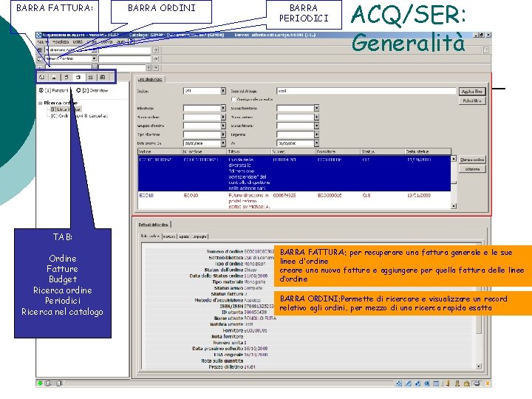Screen dimensions: 532x399
Task: Switch to the Dettagli dell'ordine tab
Action: (154, 225)
